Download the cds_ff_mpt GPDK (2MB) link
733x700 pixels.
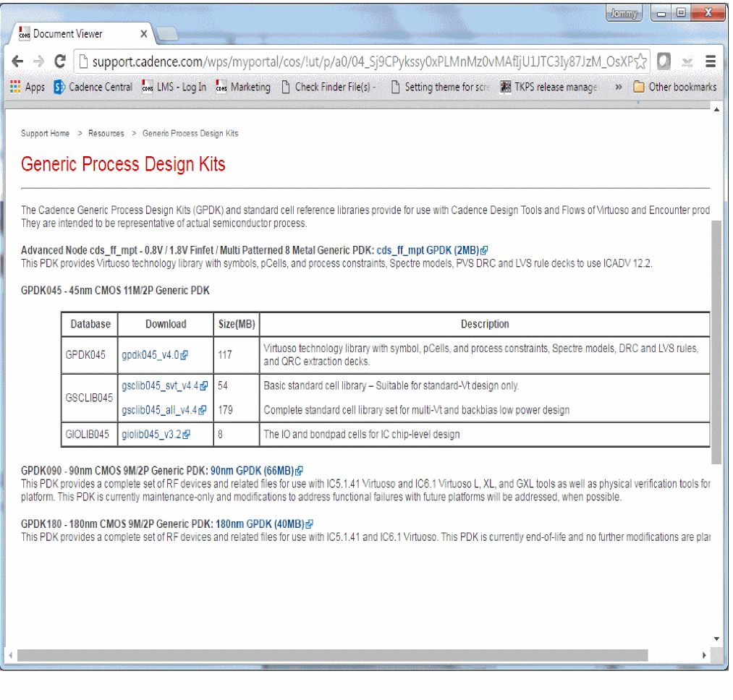[432, 250]
